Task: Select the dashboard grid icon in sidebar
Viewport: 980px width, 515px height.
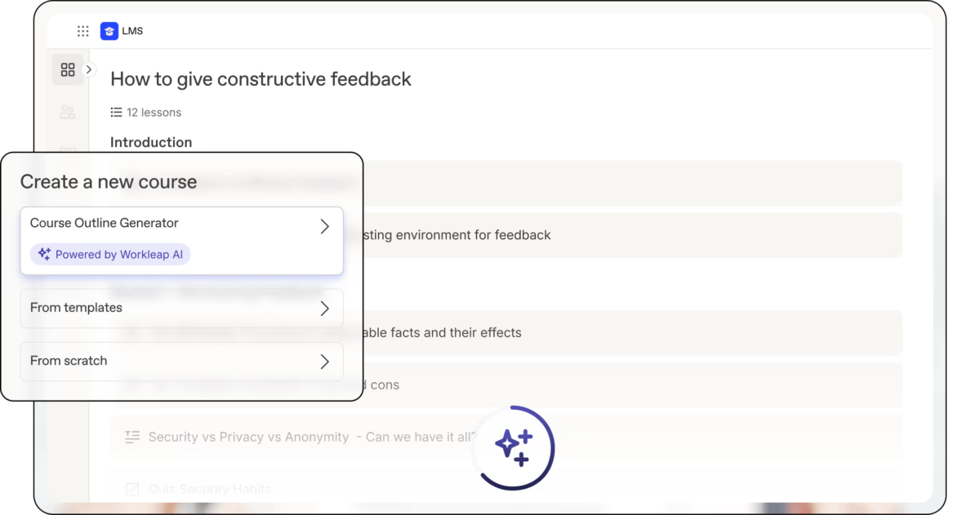Action: point(68,70)
